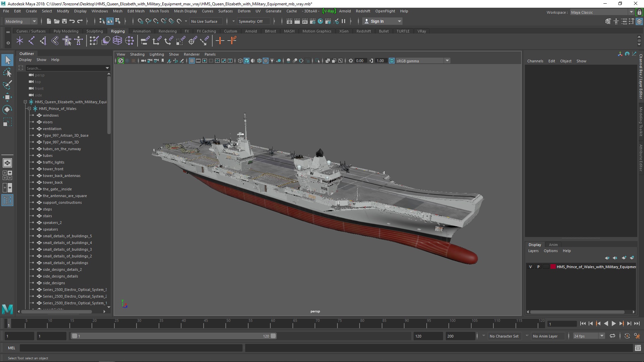The image size is (644, 362).
Task: Open the viewport Shading menu
Action: tap(137, 54)
